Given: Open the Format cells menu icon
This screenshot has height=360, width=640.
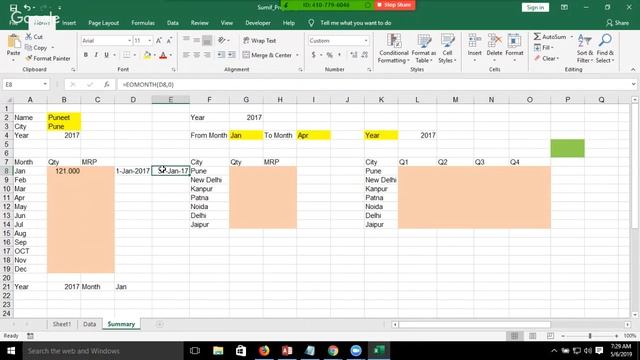Looking at the screenshot, I should pyautogui.click(x=514, y=41).
